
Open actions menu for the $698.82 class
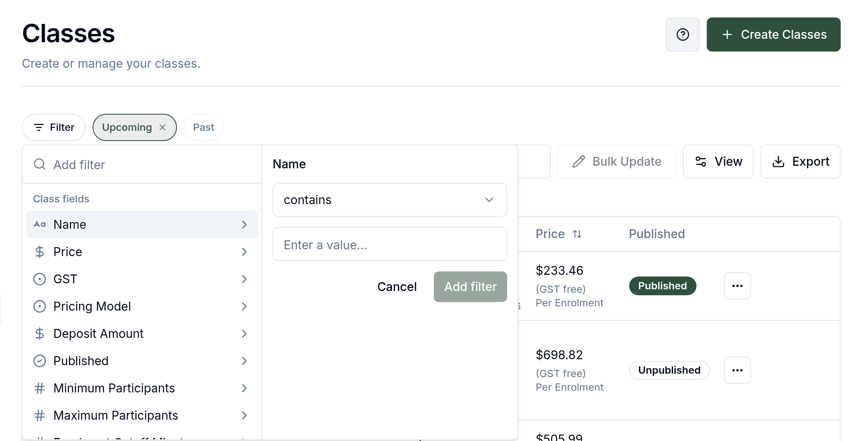737,370
